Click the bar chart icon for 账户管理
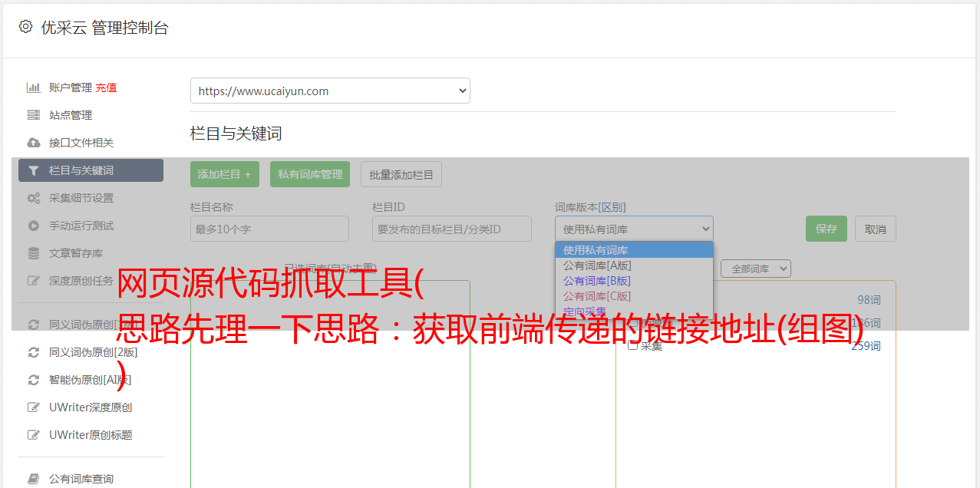The image size is (980, 488). pos(33,87)
